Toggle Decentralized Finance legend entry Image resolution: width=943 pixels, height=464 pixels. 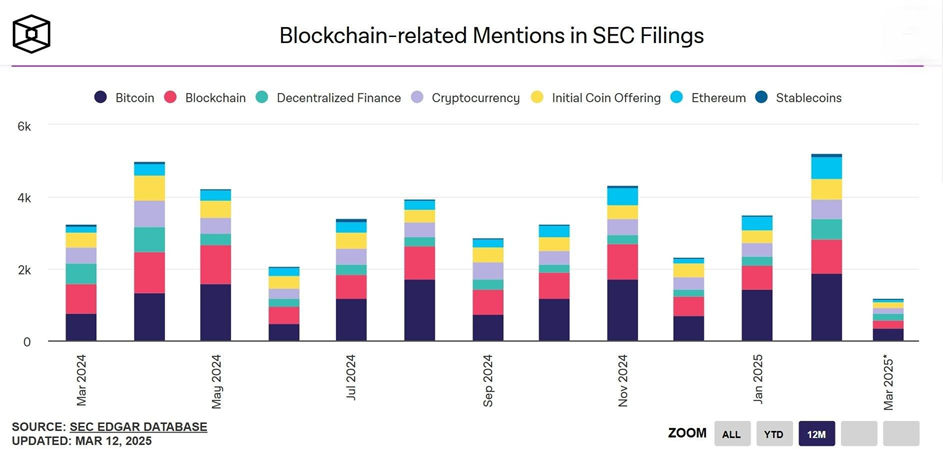(x=328, y=98)
